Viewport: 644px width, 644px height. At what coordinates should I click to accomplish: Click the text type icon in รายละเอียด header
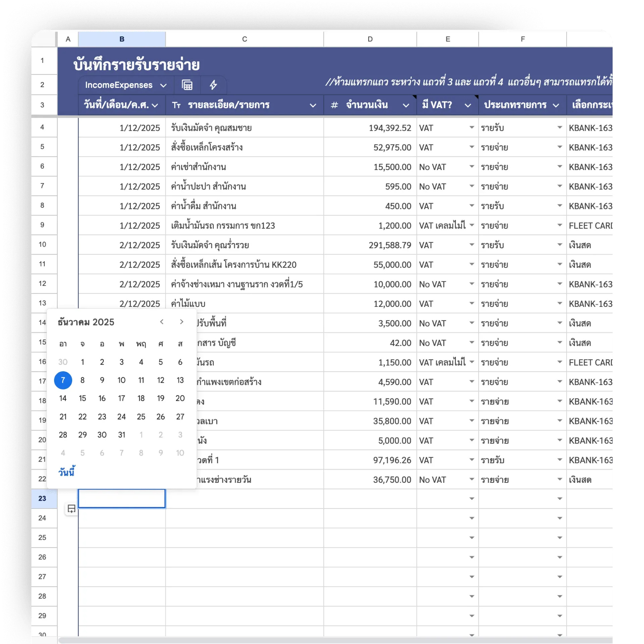176,105
